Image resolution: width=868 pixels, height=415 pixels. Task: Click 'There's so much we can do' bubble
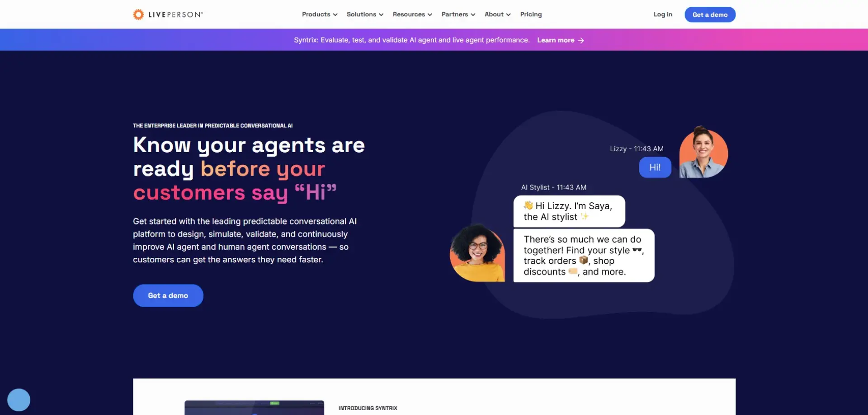[584, 256]
